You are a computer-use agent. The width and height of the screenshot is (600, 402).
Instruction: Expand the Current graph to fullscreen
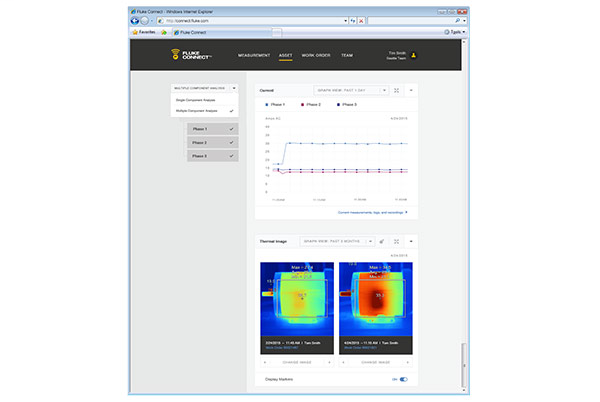[x=397, y=90]
